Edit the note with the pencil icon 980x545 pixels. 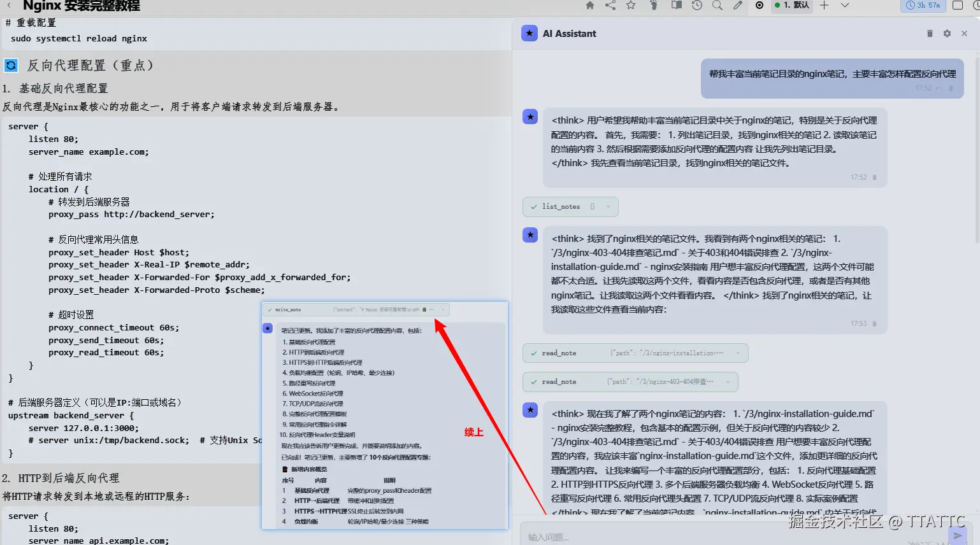coord(738,5)
